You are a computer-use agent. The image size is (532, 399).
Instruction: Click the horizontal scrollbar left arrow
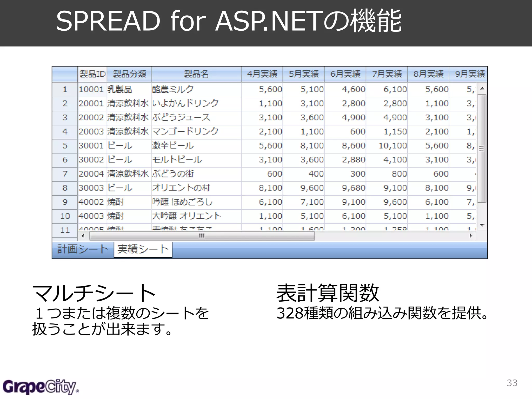(83, 236)
